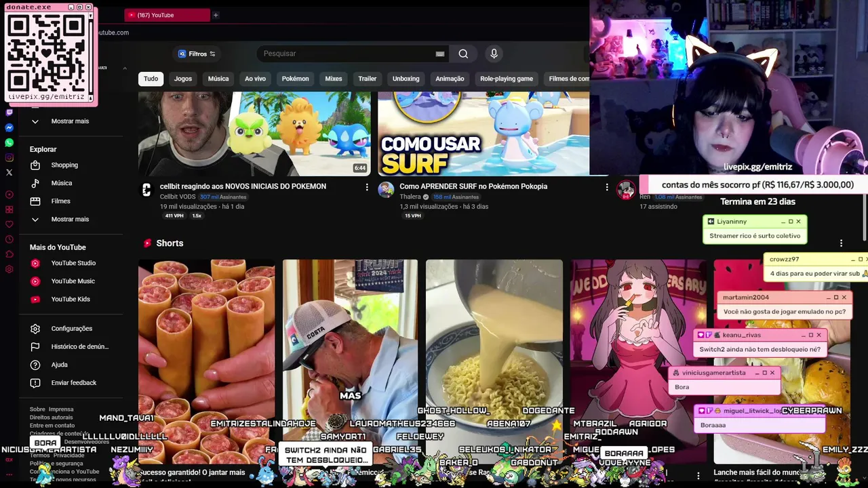Expand first Mostrar mais in sidebar
The height and width of the screenshot is (488, 868).
(70, 121)
